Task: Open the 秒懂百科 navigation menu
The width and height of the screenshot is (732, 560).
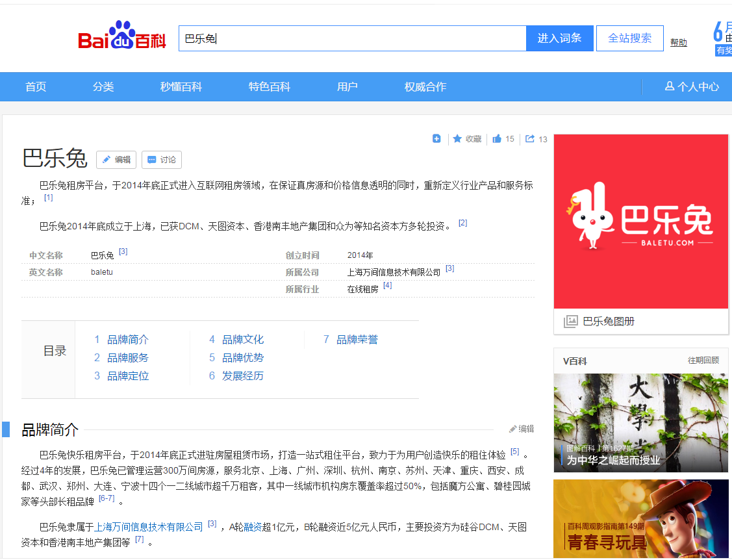Action: click(x=181, y=87)
